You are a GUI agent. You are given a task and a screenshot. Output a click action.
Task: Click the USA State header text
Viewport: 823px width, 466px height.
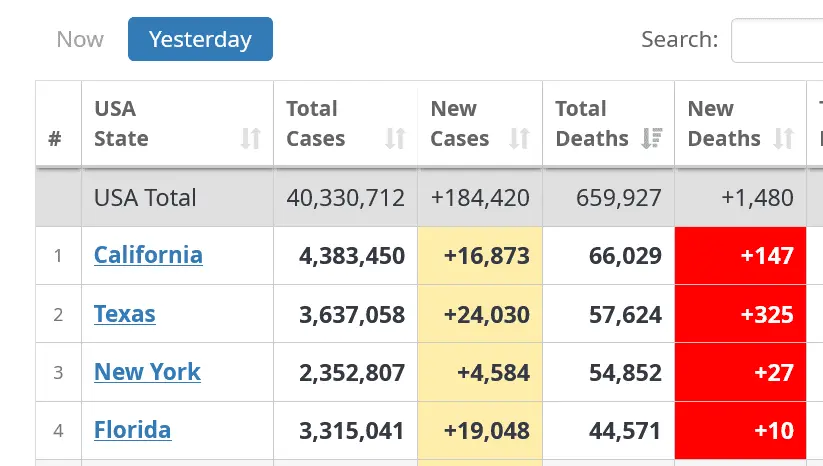point(121,124)
